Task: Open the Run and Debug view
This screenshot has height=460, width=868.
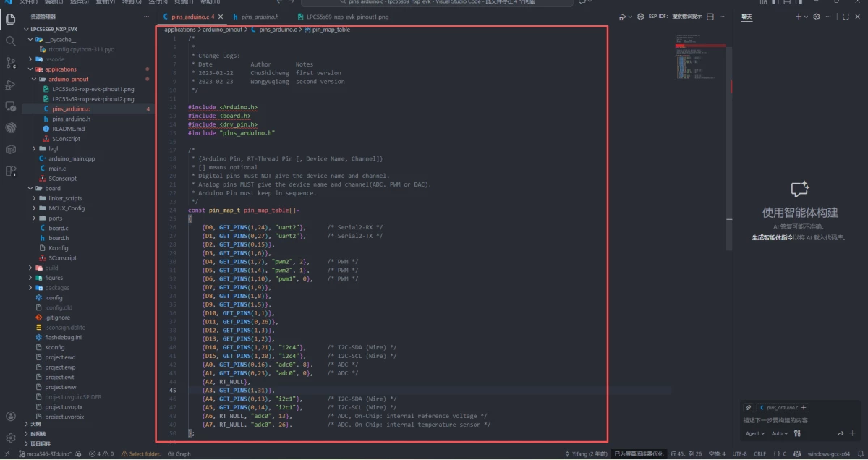Action: [10, 85]
